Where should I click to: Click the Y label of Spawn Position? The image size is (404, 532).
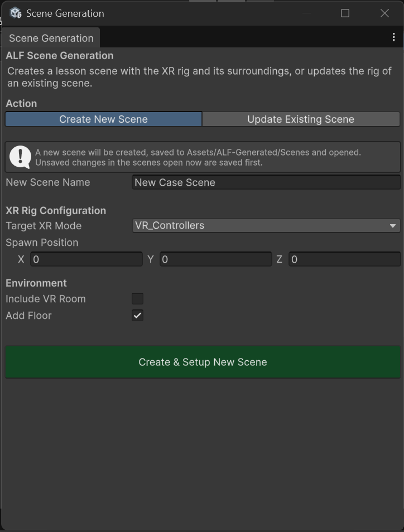151,259
